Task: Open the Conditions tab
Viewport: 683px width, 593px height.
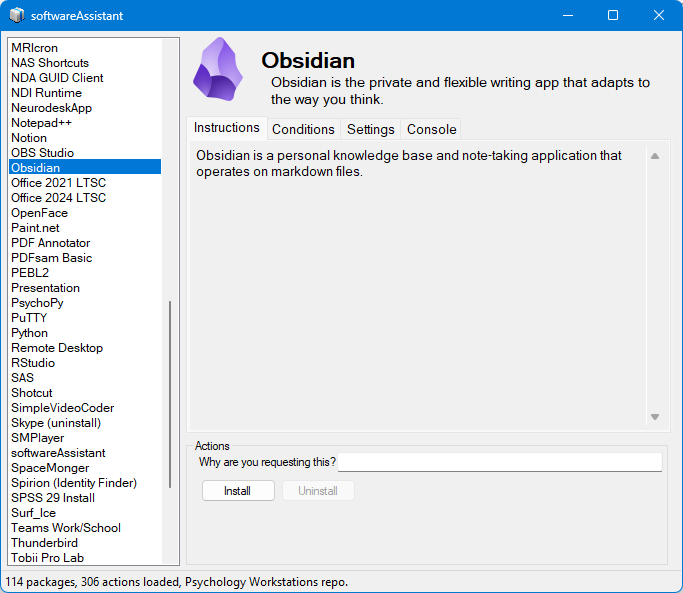Action: click(x=303, y=129)
